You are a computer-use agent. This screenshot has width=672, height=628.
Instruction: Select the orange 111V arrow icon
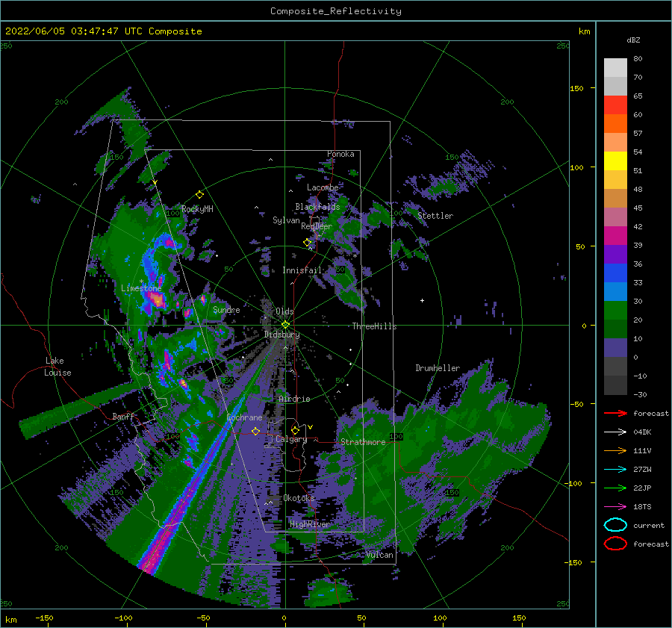point(615,450)
